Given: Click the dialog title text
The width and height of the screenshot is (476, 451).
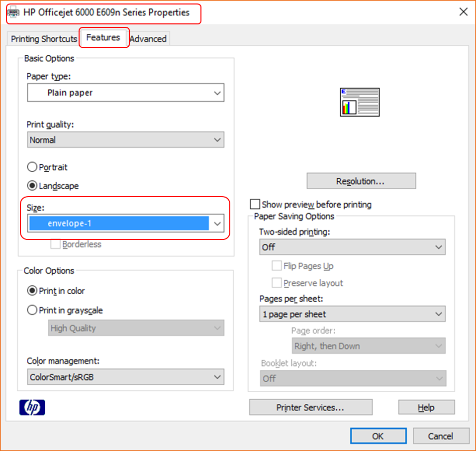Looking at the screenshot, I should (x=106, y=12).
